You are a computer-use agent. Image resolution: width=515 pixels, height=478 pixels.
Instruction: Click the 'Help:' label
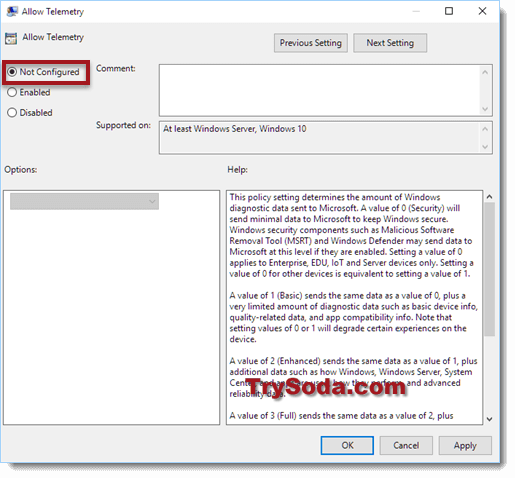237,170
